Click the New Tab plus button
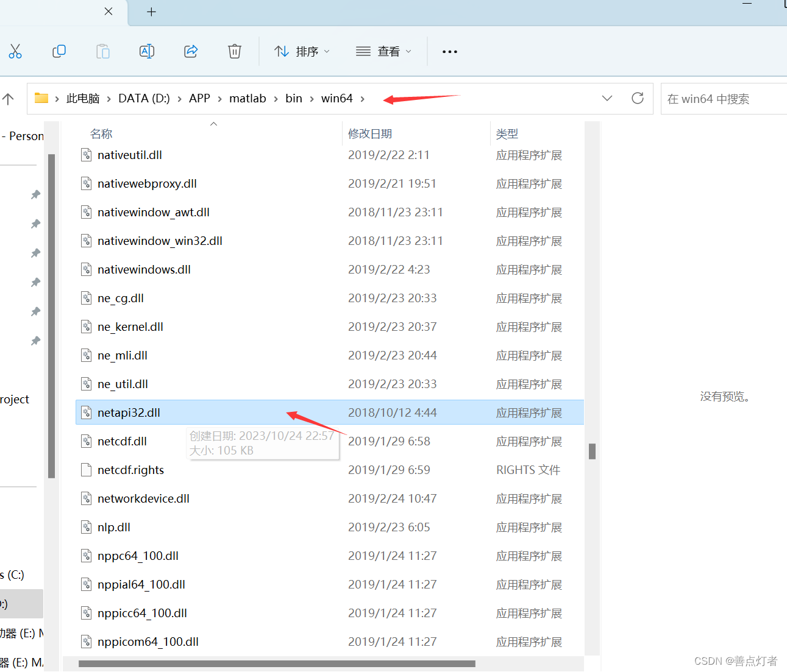Screen dimensions: 787x672 [151, 12]
